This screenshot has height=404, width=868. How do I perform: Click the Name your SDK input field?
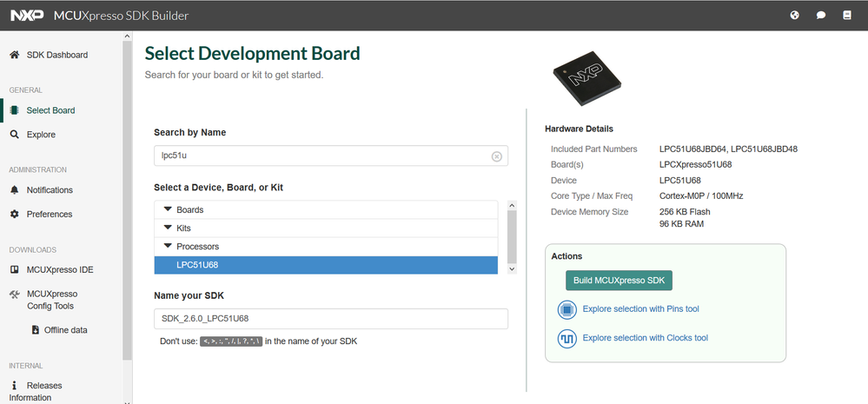click(x=330, y=319)
